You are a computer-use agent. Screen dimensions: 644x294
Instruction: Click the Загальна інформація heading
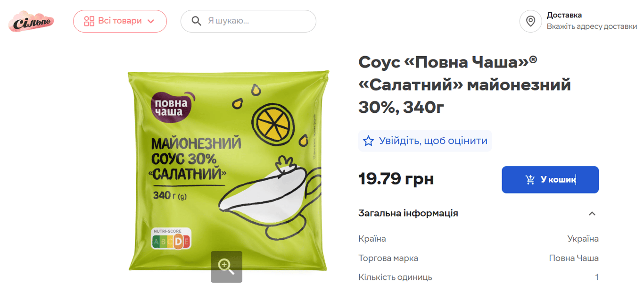click(x=408, y=213)
